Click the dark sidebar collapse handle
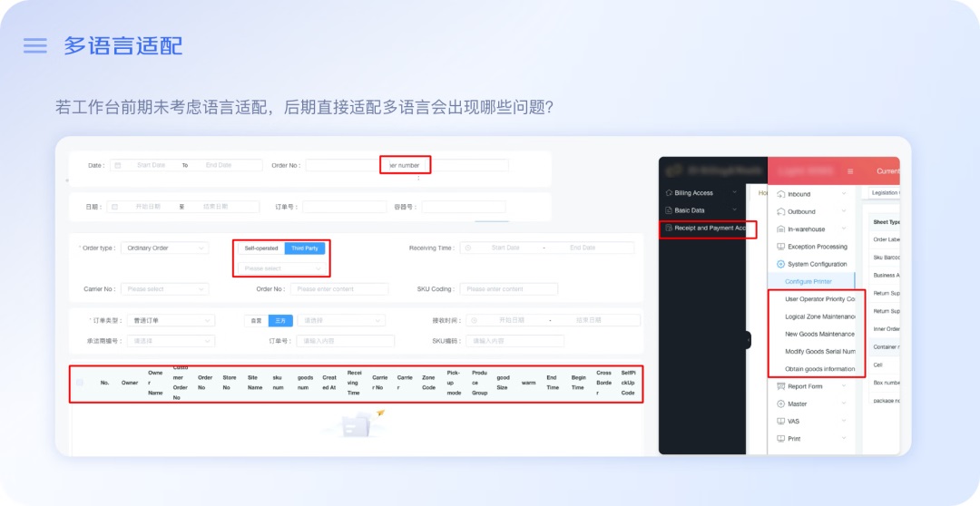This screenshot has height=506, width=980. (748, 340)
